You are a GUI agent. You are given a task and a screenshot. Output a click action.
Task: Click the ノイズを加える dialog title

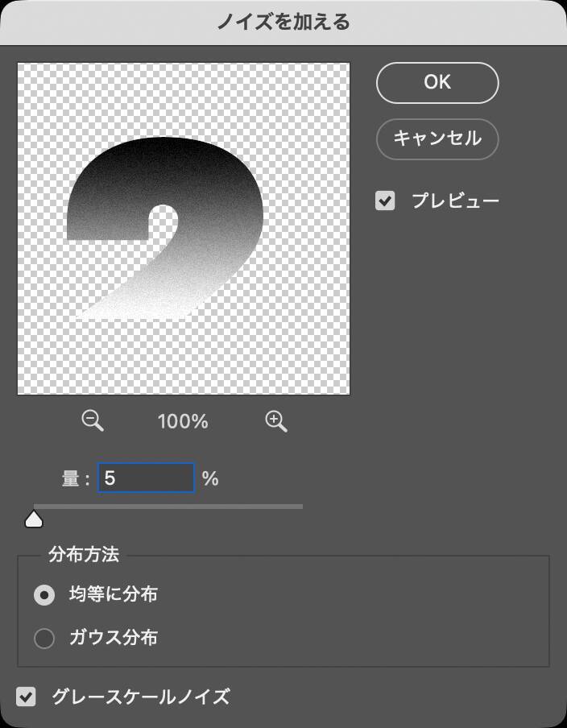(x=283, y=22)
